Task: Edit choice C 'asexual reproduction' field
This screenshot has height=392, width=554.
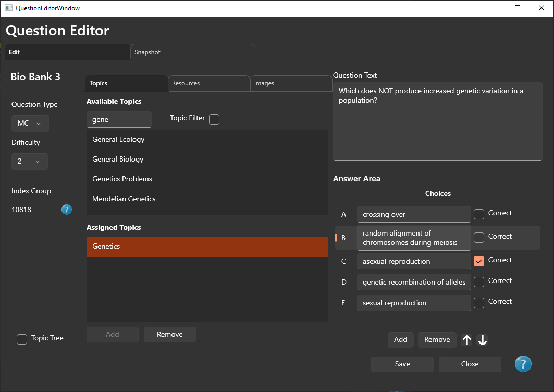Action: [x=414, y=261]
